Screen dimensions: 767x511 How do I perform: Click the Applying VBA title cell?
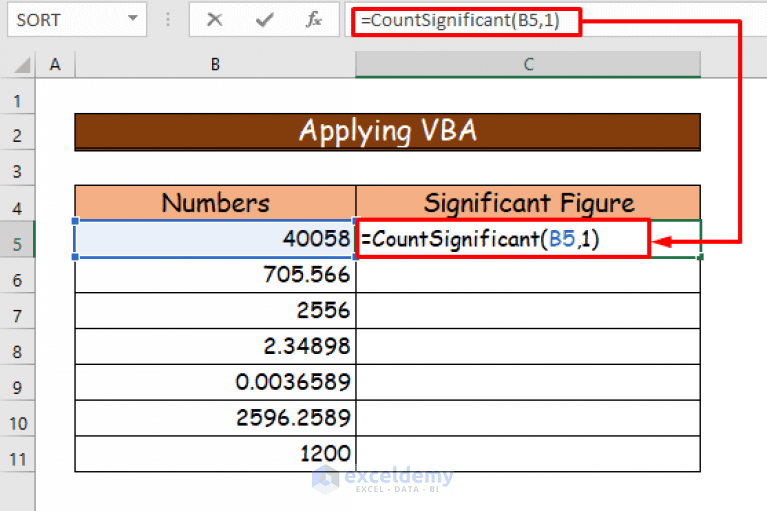(x=387, y=132)
